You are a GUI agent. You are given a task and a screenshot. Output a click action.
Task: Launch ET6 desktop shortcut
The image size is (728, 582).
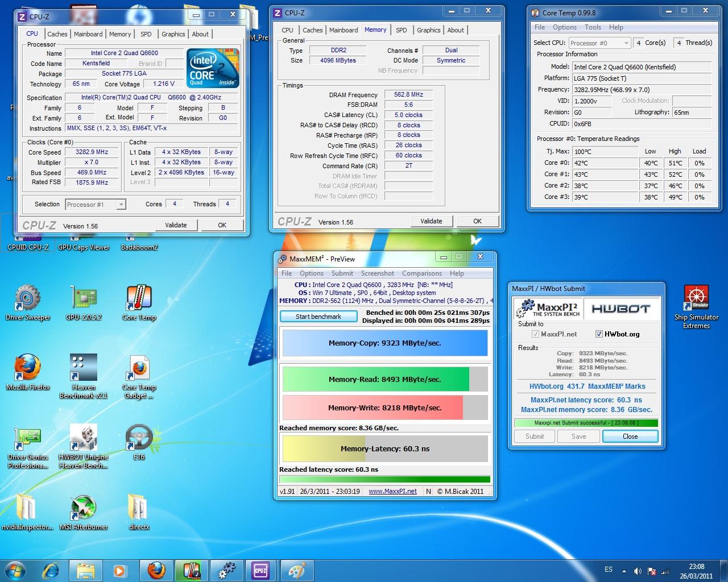pyautogui.click(x=139, y=443)
